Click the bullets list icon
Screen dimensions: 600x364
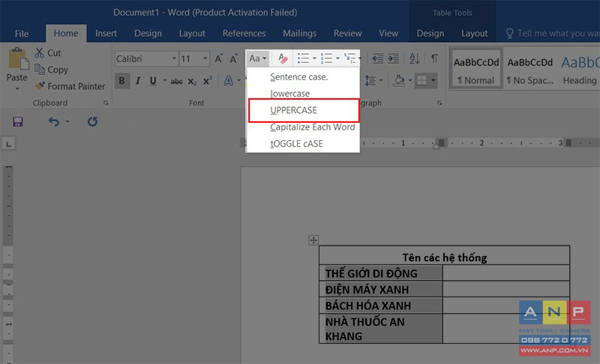pyautogui.click(x=304, y=58)
